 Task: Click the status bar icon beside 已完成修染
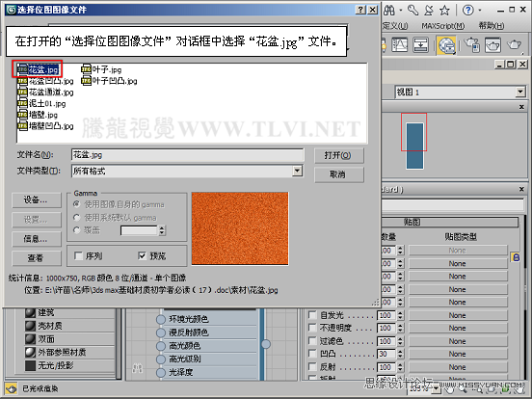click(x=12, y=388)
